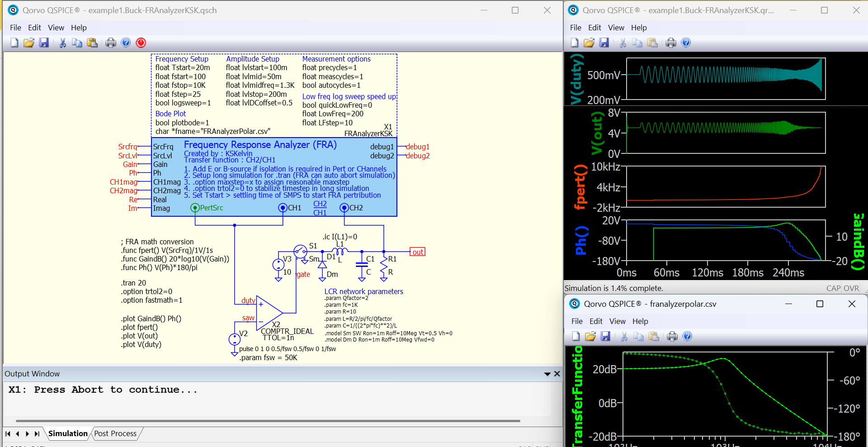This screenshot has height=447, width=868.
Task: Click Cut icon in franalyzerpolar.csv window
Action: click(x=624, y=336)
